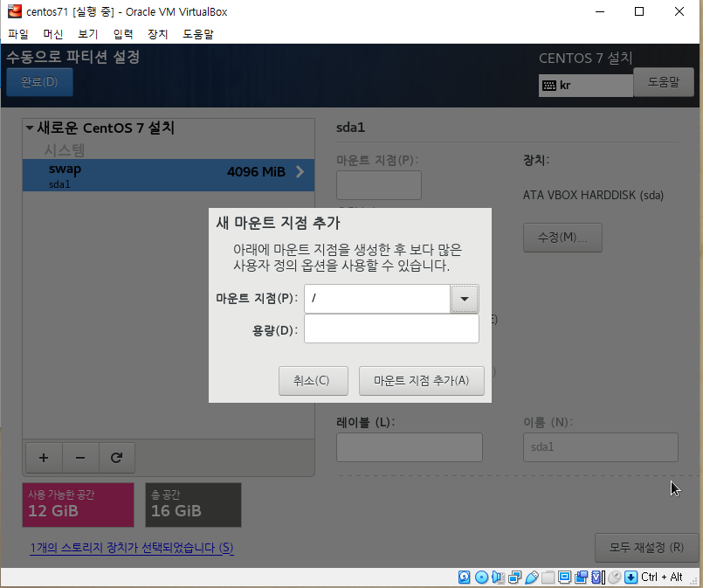Click the '장치:' label
The image size is (703, 588).
click(x=536, y=160)
